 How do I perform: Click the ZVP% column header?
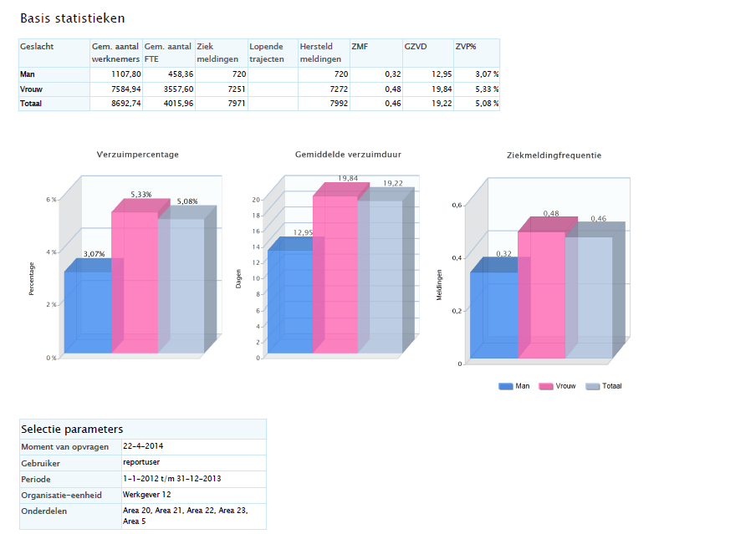click(466, 47)
